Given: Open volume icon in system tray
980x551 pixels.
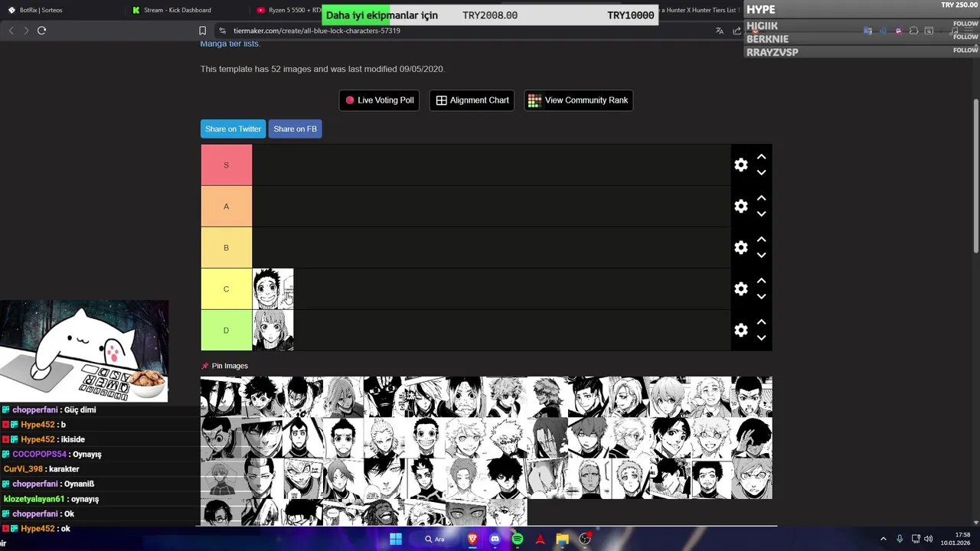Looking at the screenshot, I should (x=928, y=539).
